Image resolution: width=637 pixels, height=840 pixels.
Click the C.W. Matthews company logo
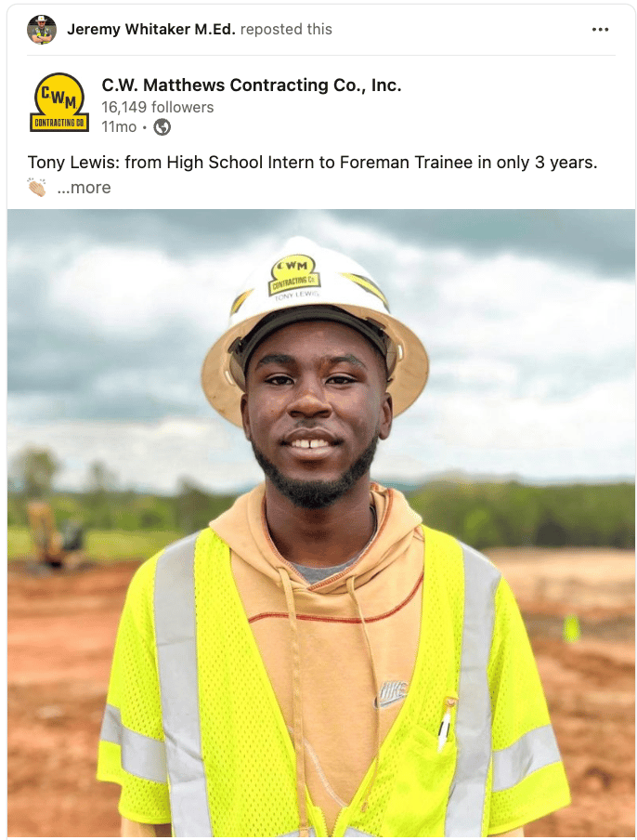58,102
